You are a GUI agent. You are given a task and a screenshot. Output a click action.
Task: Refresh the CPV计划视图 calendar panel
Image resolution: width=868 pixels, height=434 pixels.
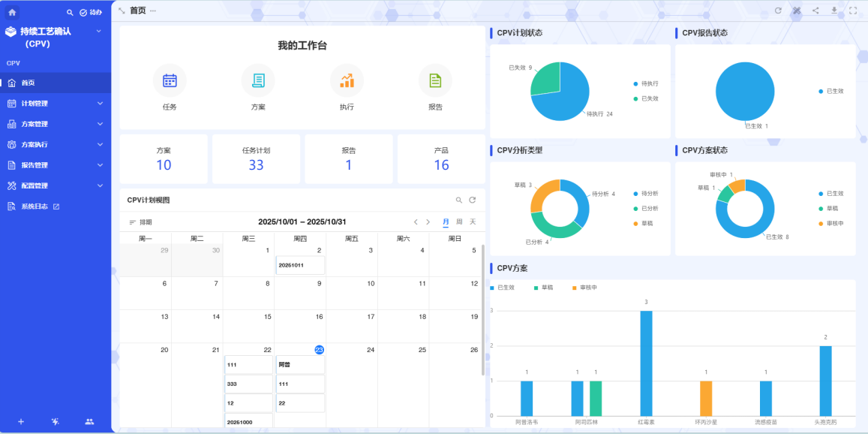[x=473, y=200]
